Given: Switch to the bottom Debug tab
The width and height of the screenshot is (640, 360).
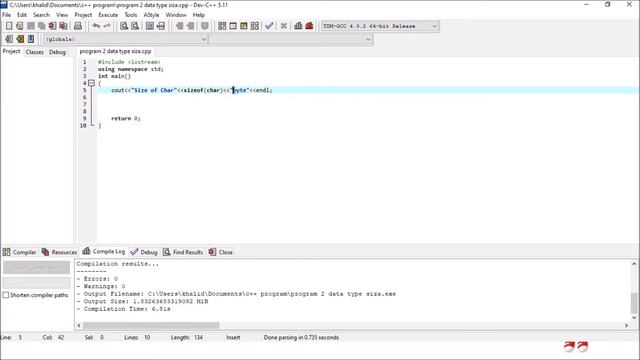Looking at the screenshot, I should pos(144,252).
